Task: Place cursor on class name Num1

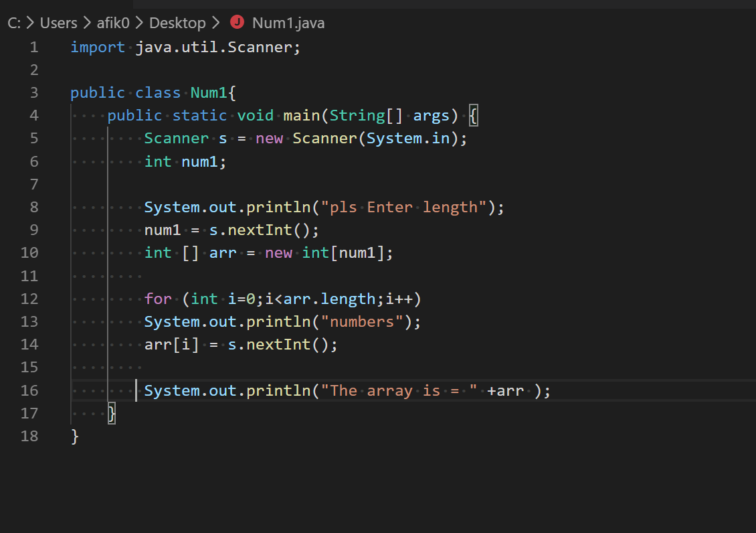Action: click(209, 93)
